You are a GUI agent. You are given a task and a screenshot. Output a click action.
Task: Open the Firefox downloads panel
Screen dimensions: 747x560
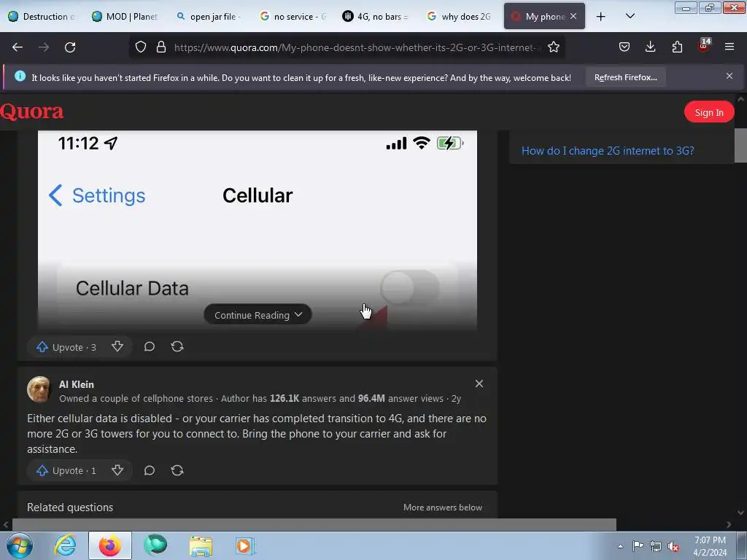point(650,47)
